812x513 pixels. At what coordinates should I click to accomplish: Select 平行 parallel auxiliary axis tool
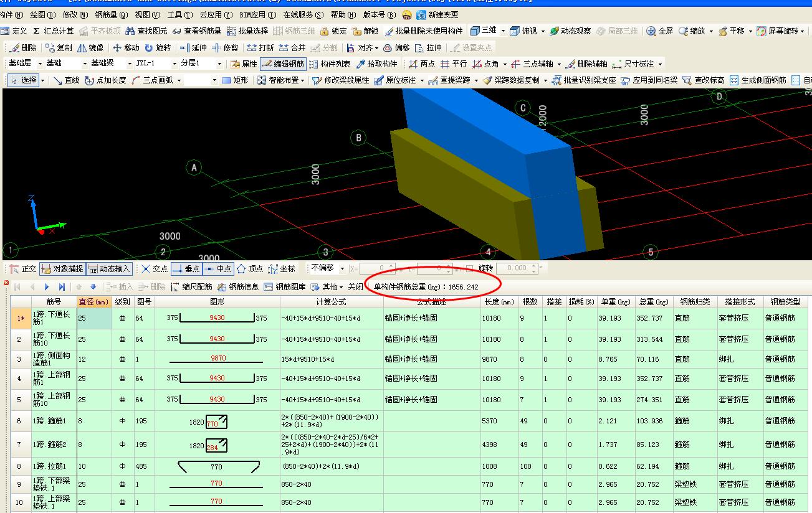[453, 64]
